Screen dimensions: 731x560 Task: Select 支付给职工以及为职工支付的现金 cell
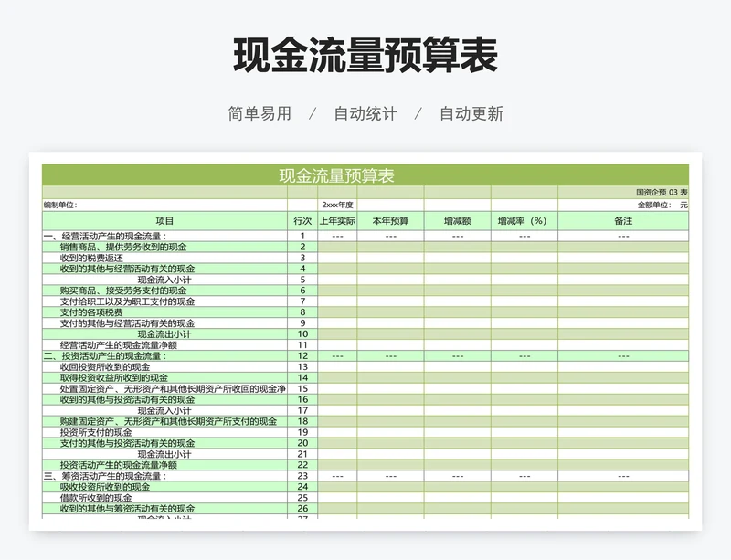tap(164, 301)
